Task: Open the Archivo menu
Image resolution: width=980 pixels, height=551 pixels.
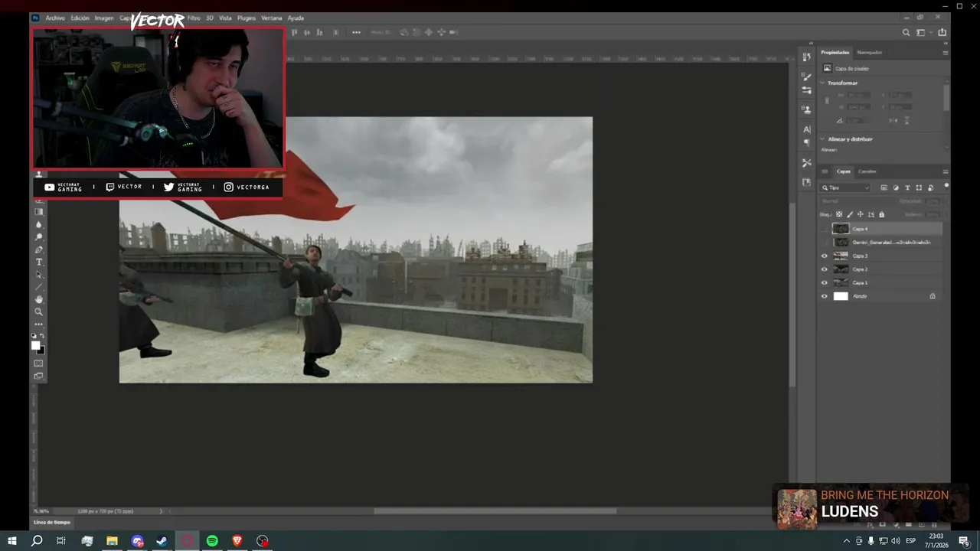Action: (55, 18)
